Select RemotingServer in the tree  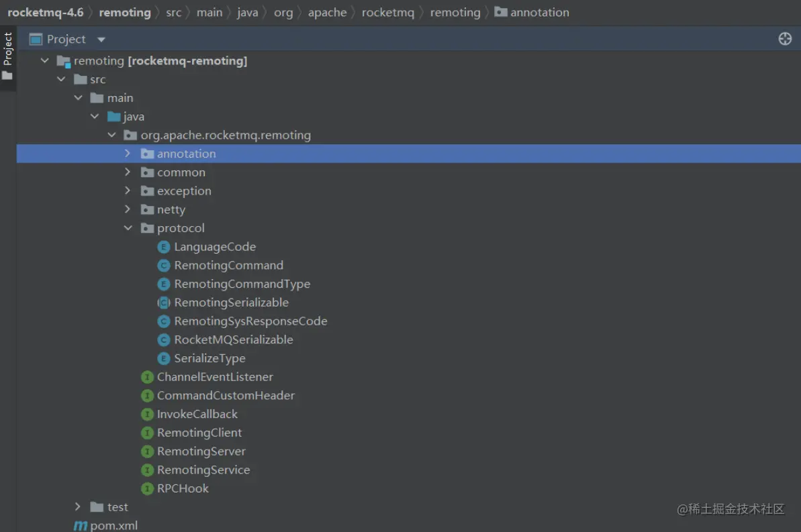pos(201,451)
